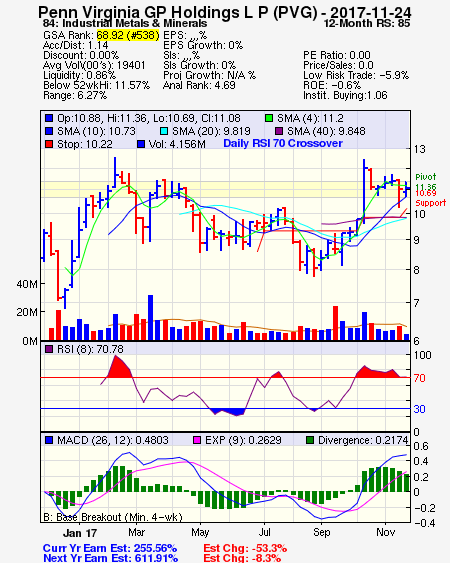Click the 'Est Chg: -53.3%' text
The height and width of the screenshot is (563, 450).
coord(245,548)
